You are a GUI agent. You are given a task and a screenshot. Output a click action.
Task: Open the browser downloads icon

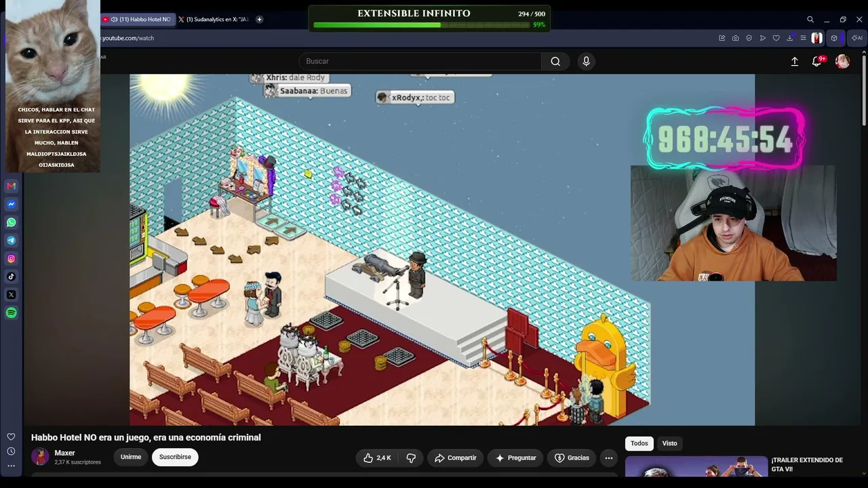(790, 38)
